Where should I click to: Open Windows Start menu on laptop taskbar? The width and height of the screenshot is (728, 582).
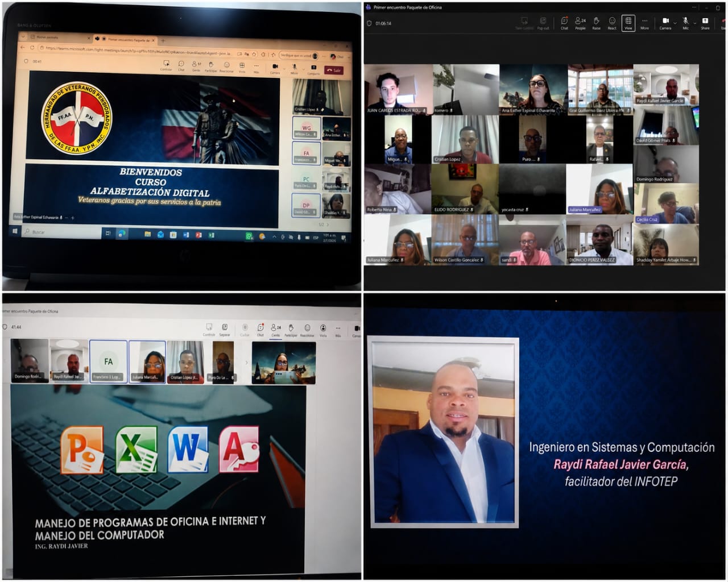[15, 231]
